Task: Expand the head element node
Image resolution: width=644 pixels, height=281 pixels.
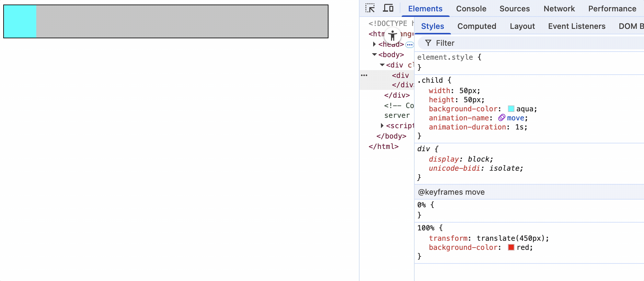Action: [x=374, y=44]
